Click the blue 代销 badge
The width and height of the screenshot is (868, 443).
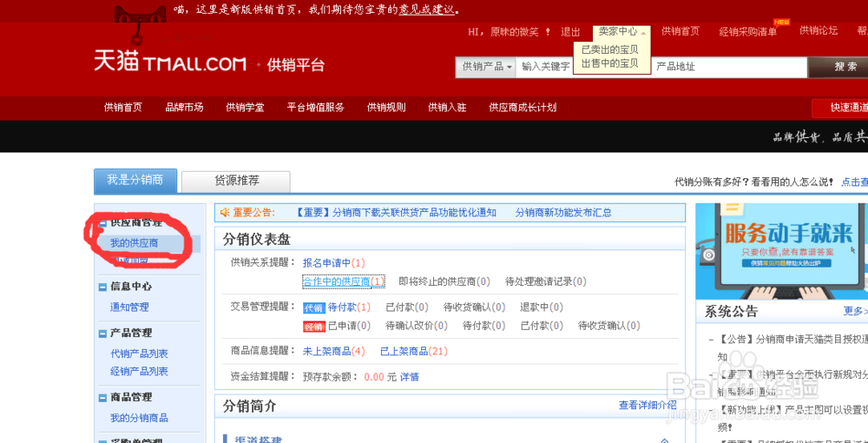(x=314, y=307)
